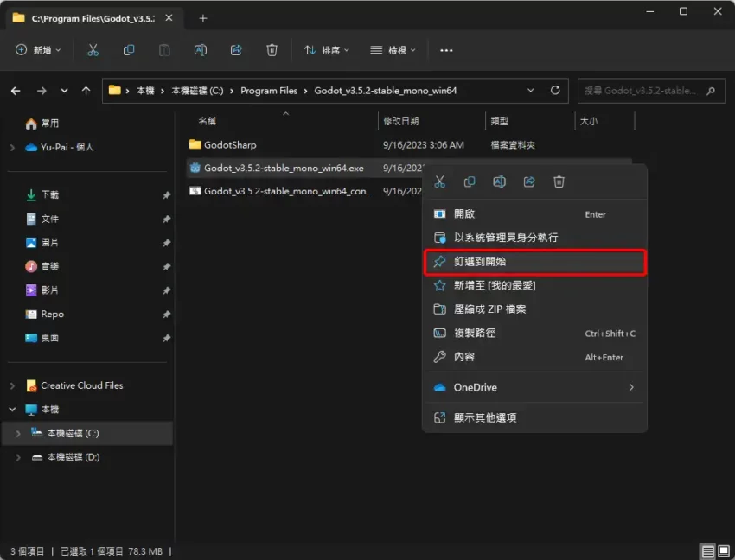The height and width of the screenshot is (560, 735).
Task: Expand Creative Cloud Files tree
Action: point(13,385)
